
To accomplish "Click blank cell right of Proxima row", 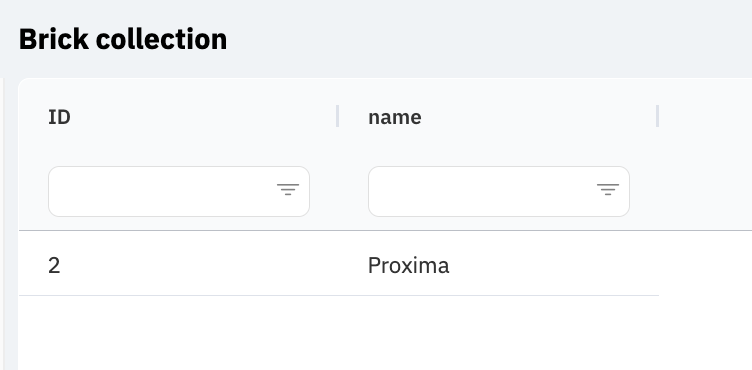I will pos(705,265).
